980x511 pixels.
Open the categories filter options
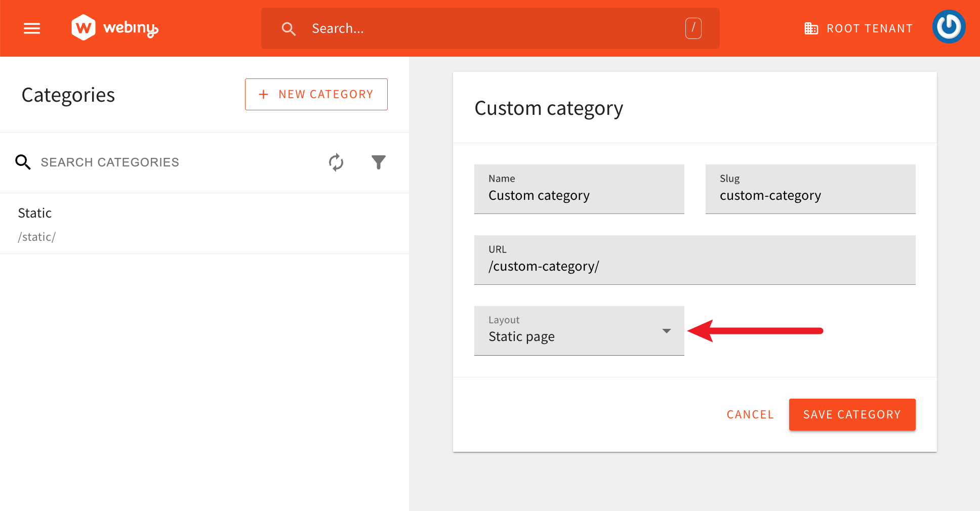click(378, 162)
